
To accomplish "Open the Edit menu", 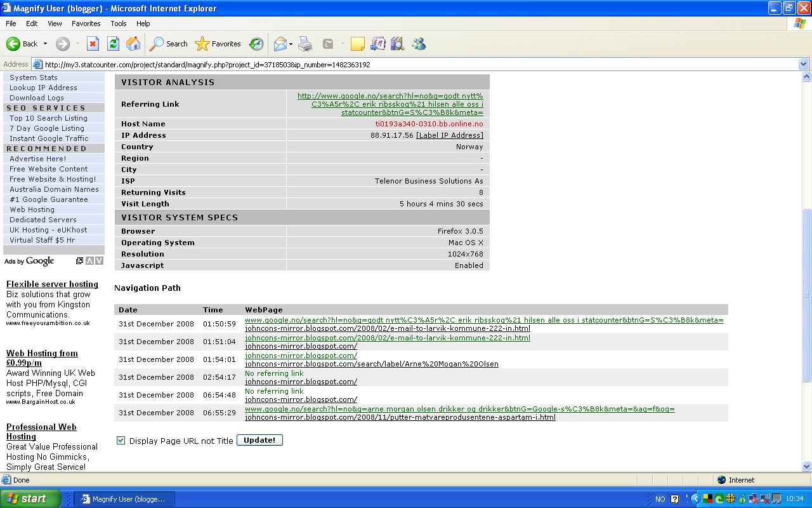I will click(x=32, y=23).
